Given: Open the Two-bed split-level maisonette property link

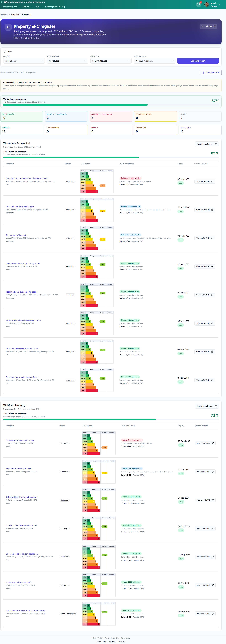Looking at the screenshot, I should pos(20,207).
